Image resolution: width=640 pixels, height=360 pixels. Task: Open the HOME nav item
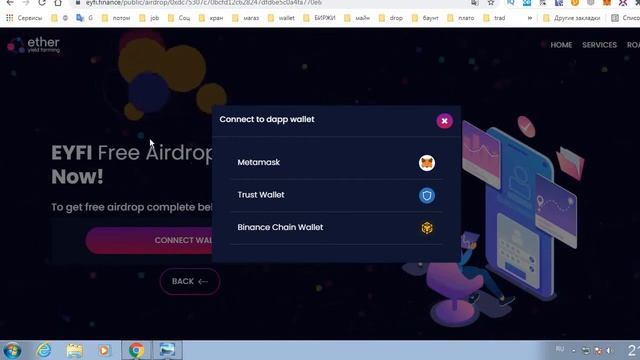(561, 45)
